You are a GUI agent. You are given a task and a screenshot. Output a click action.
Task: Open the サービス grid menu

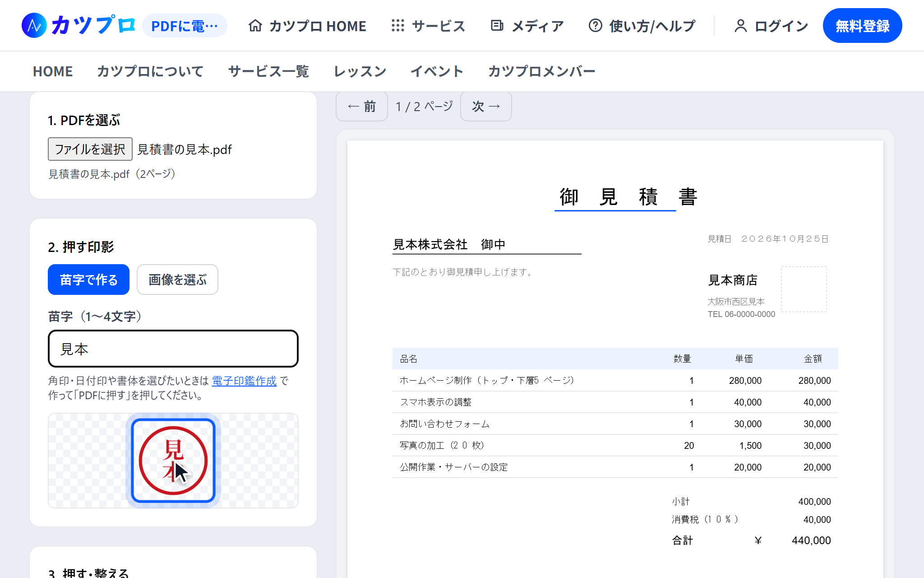(x=428, y=26)
